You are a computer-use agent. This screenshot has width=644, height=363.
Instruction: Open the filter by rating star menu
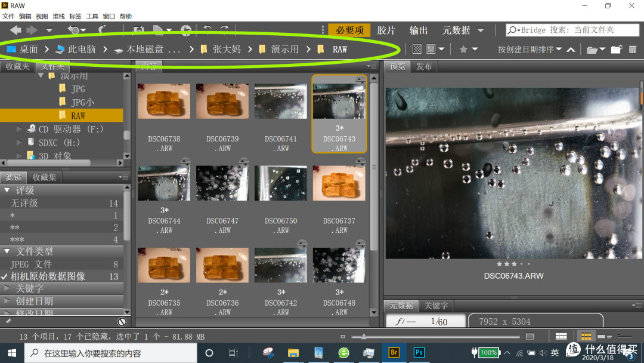click(468, 50)
